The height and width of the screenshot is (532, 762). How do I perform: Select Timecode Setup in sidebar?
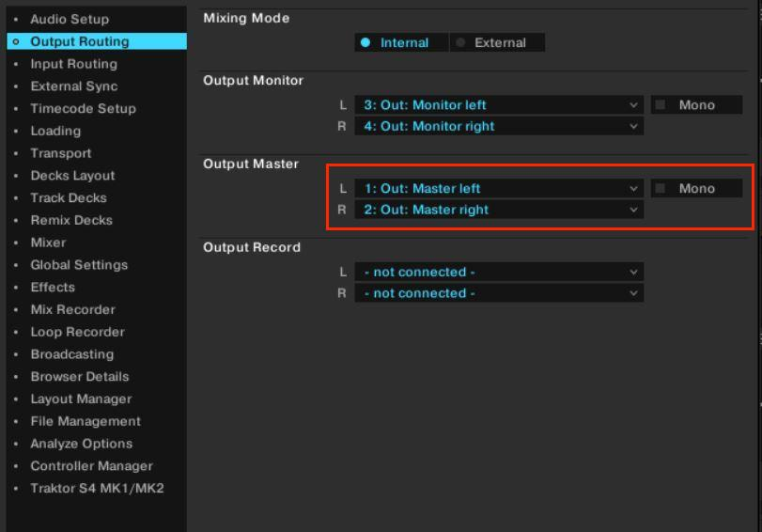(83, 109)
